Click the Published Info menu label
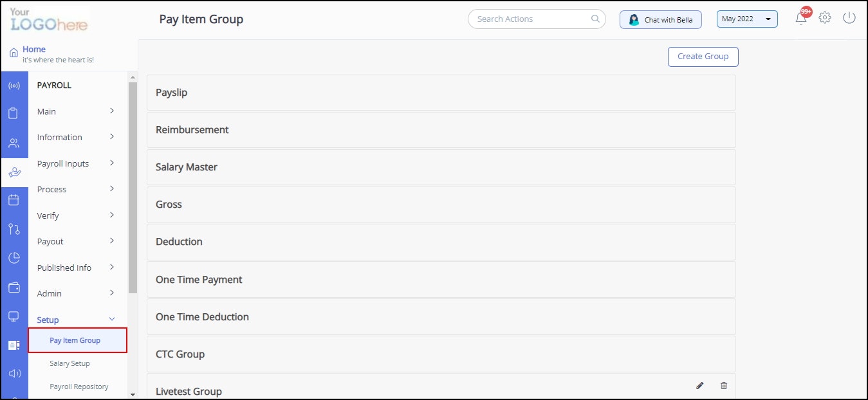 point(64,268)
